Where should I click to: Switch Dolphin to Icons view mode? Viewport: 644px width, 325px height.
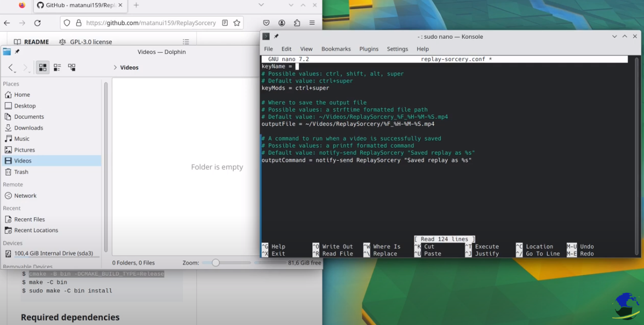click(43, 67)
